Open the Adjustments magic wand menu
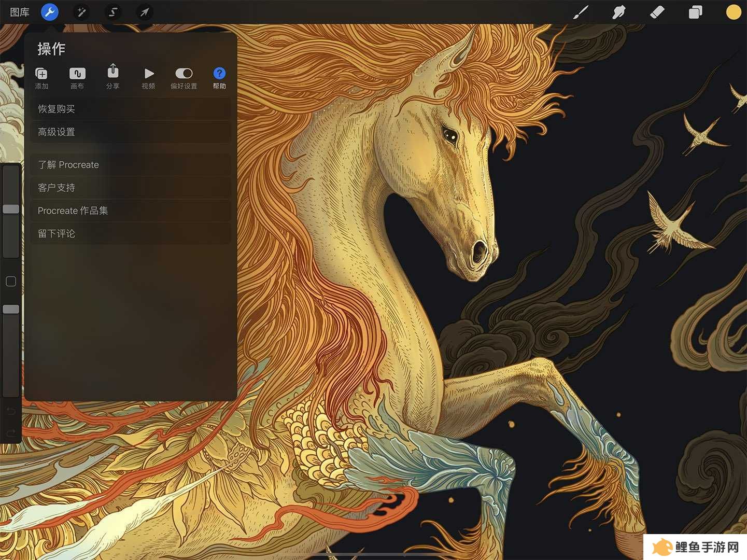This screenshot has height=560, width=747. (81, 11)
